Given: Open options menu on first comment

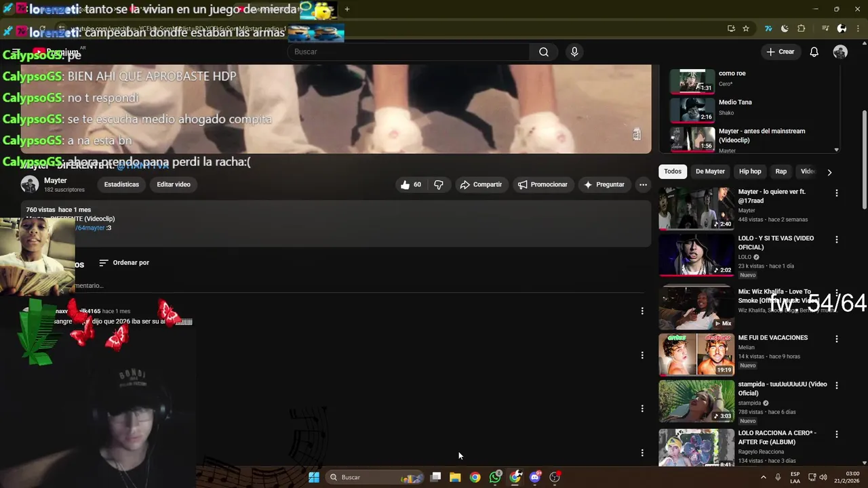Looking at the screenshot, I should coord(642,311).
